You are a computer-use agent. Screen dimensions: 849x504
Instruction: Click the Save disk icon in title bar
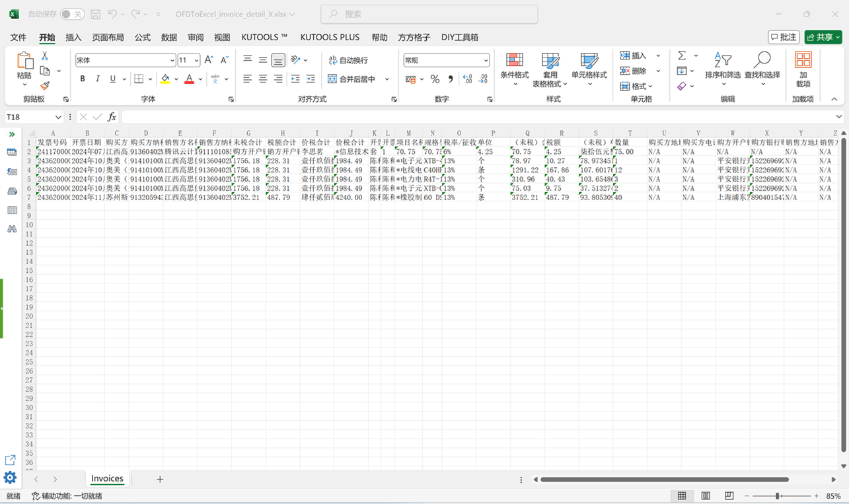pos(96,14)
